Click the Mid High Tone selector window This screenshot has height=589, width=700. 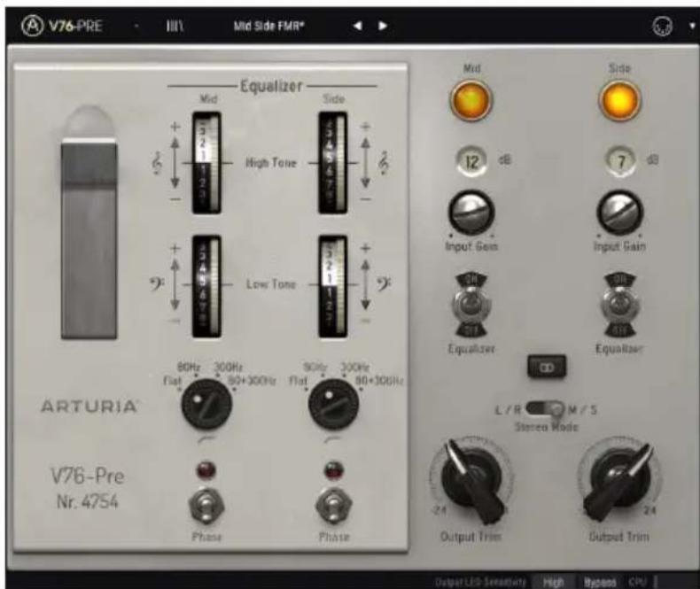pyautogui.click(x=206, y=163)
